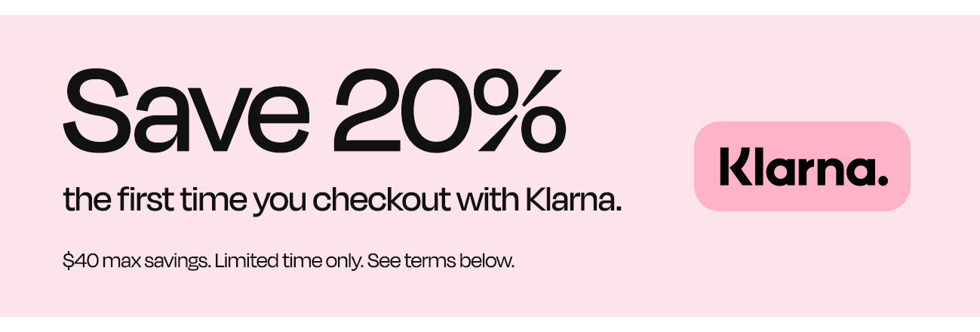Image resolution: width=980 pixels, height=332 pixels.
Task: Click the "$40" amount in fine print
Action: click(x=80, y=263)
